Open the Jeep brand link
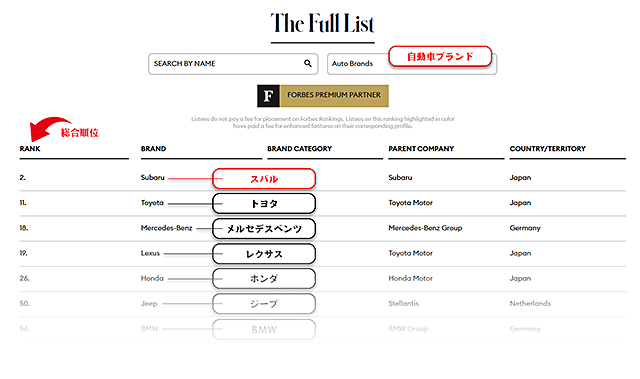The width and height of the screenshot is (640, 379). tap(149, 304)
